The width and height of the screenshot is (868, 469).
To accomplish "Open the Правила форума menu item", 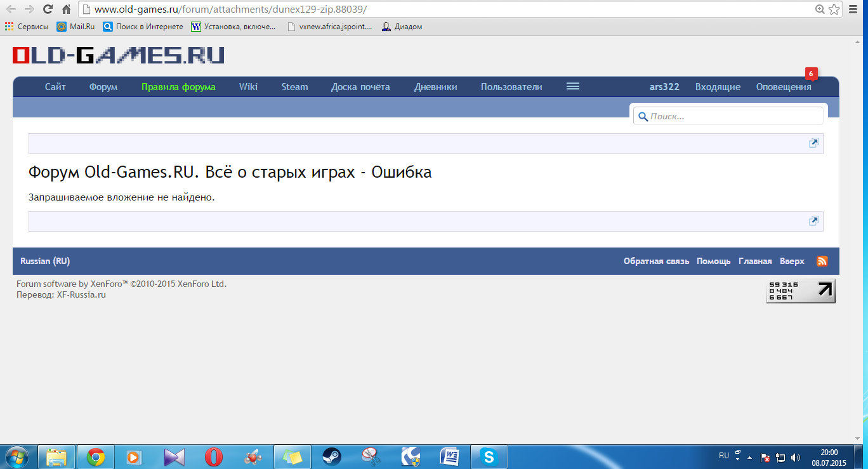I will 178,87.
